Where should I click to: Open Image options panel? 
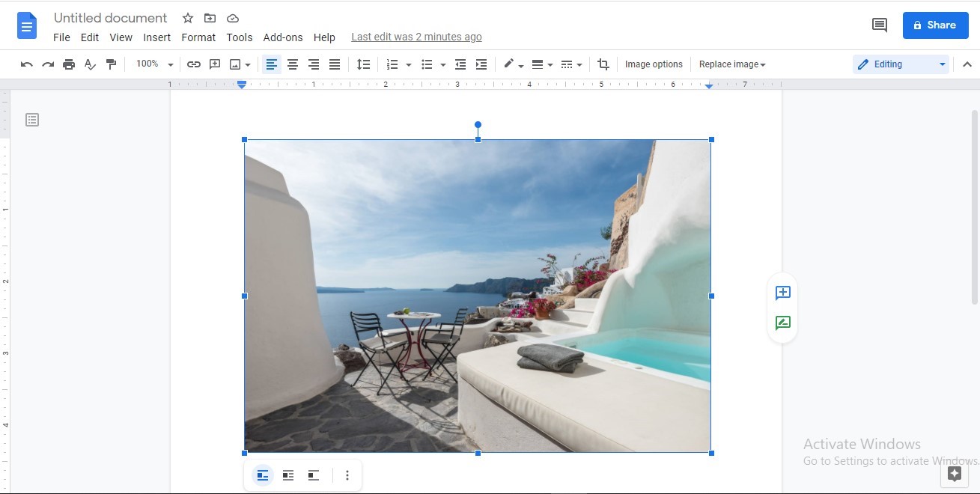coord(654,64)
